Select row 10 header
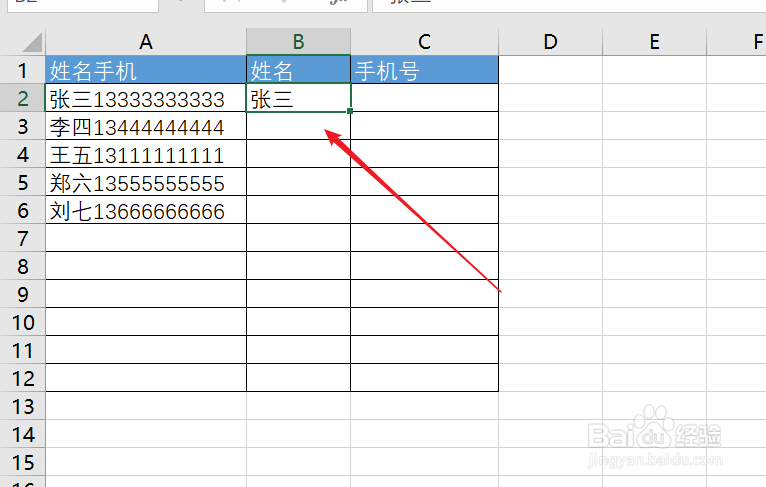 22,322
